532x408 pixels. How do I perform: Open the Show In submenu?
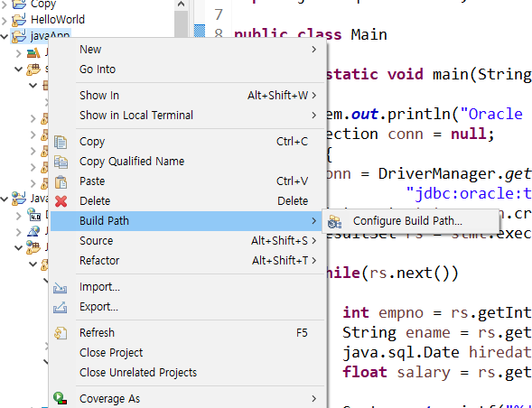188,96
